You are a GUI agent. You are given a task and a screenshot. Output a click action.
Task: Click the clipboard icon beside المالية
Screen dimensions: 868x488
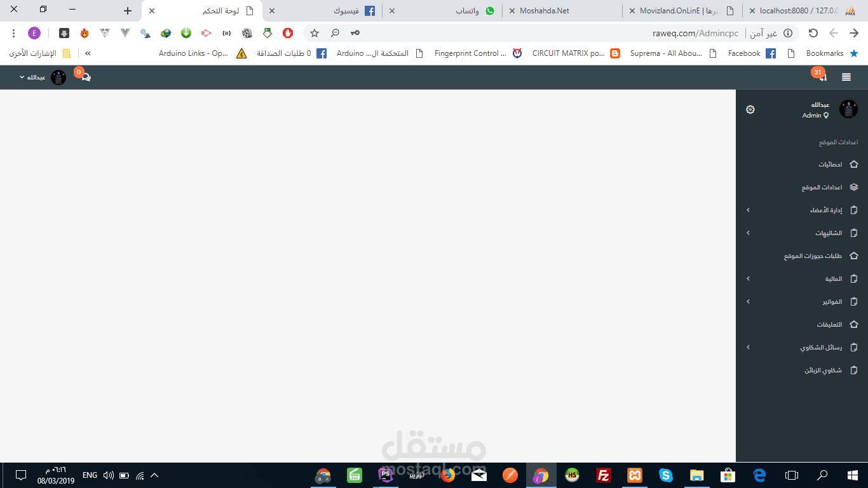tap(853, 279)
